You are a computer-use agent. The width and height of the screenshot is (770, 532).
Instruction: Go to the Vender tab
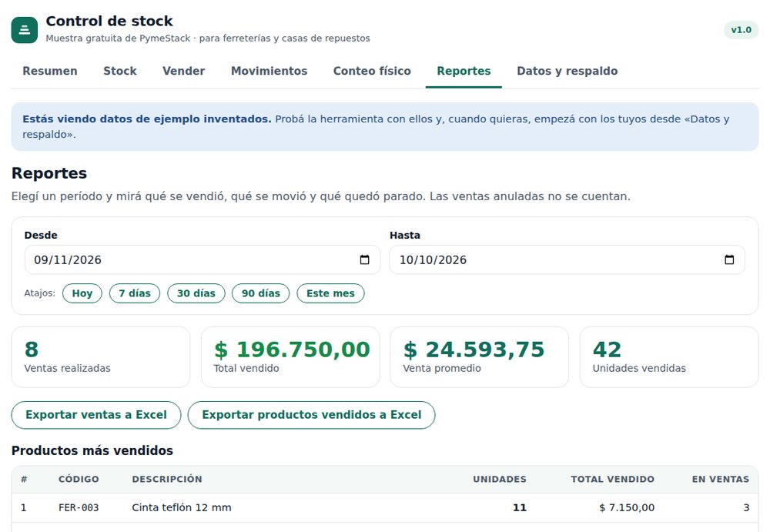[x=184, y=71]
